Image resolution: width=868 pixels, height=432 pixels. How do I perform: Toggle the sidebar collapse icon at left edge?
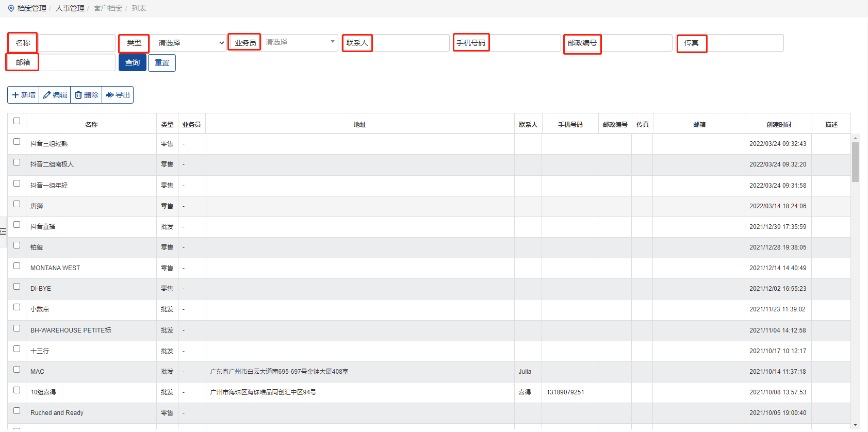pos(3,231)
